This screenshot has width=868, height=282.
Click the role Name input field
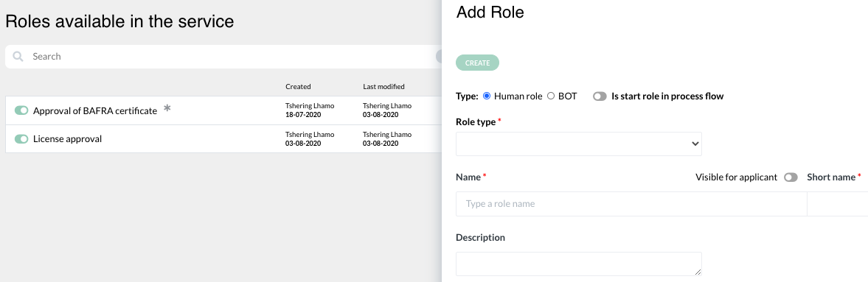pyautogui.click(x=631, y=204)
